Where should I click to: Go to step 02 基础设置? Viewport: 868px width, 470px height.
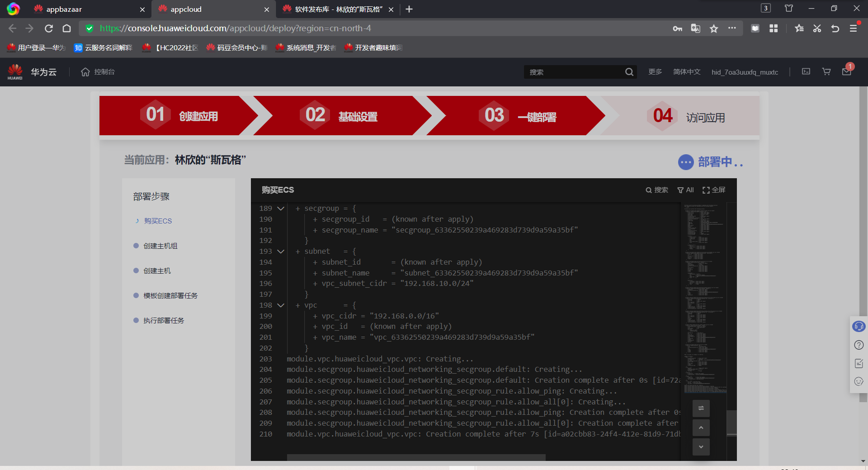click(x=342, y=116)
